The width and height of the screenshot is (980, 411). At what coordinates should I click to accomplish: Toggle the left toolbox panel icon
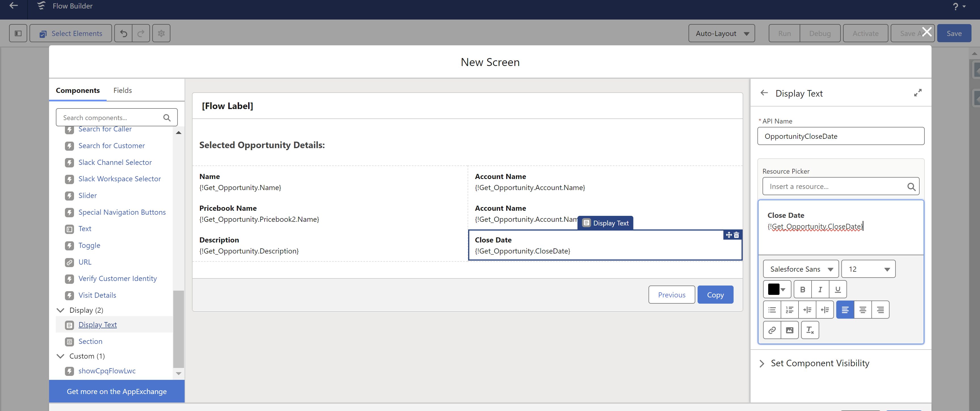tap(18, 33)
